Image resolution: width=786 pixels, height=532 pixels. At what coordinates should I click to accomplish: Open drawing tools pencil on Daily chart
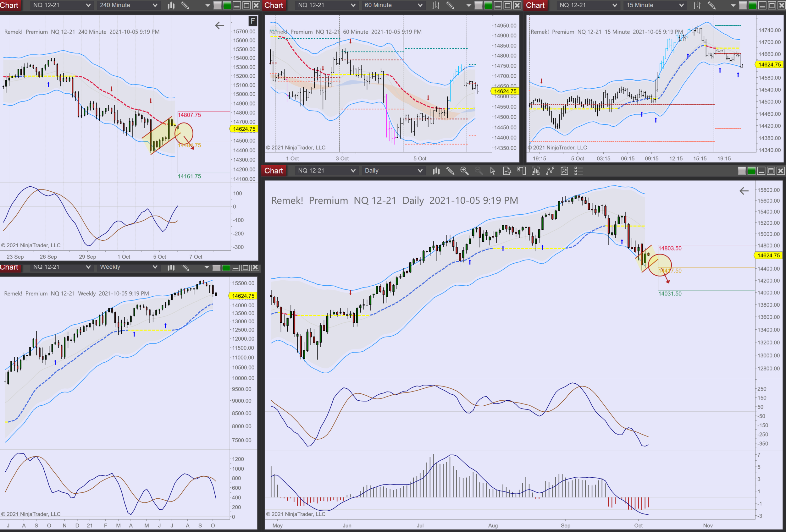(x=450, y=171)
